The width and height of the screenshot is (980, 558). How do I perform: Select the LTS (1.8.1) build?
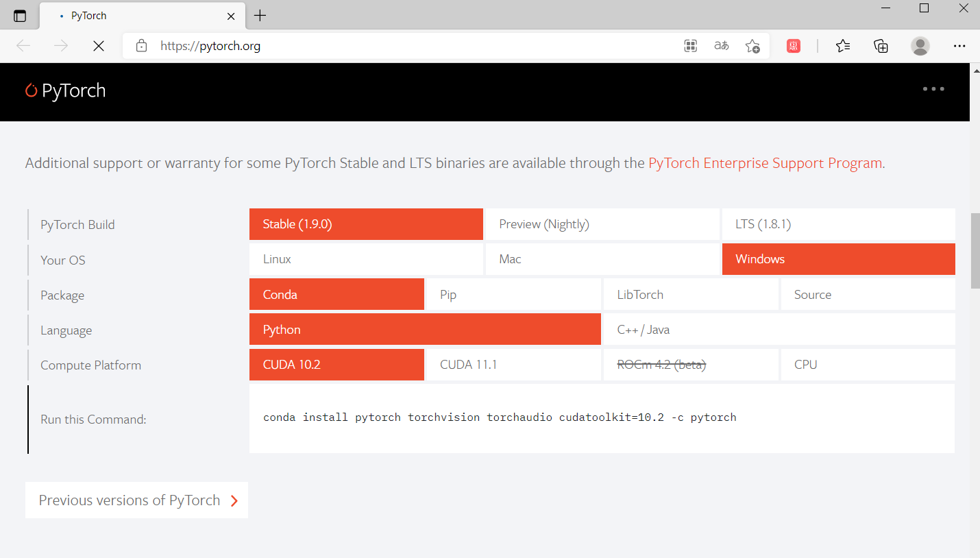[x=838, y=224]
